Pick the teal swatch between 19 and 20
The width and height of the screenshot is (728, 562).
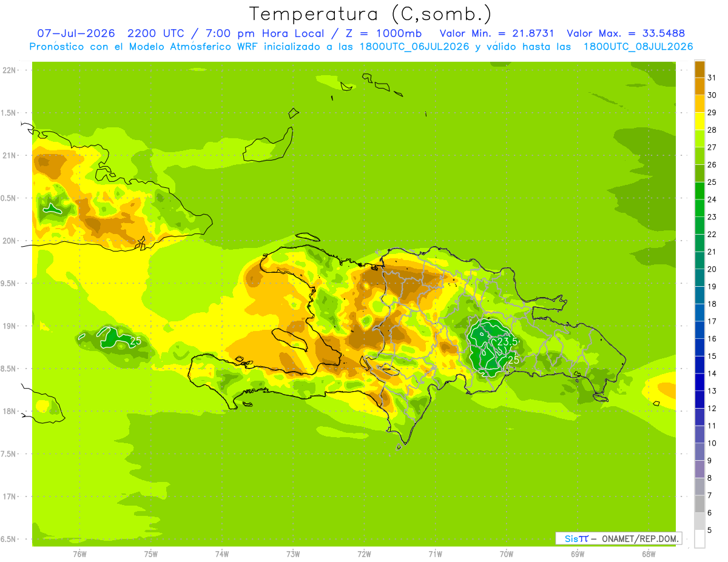click(x=699, y=278)
